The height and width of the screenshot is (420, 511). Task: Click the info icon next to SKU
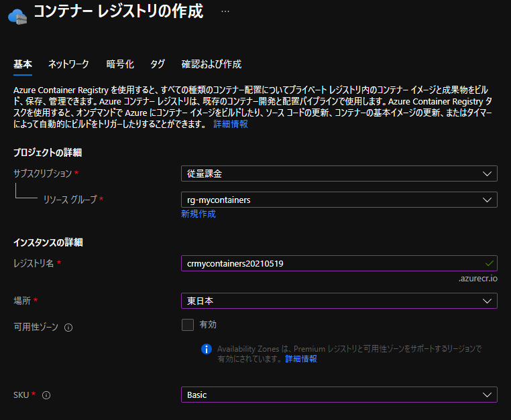[x=46, y=395]
